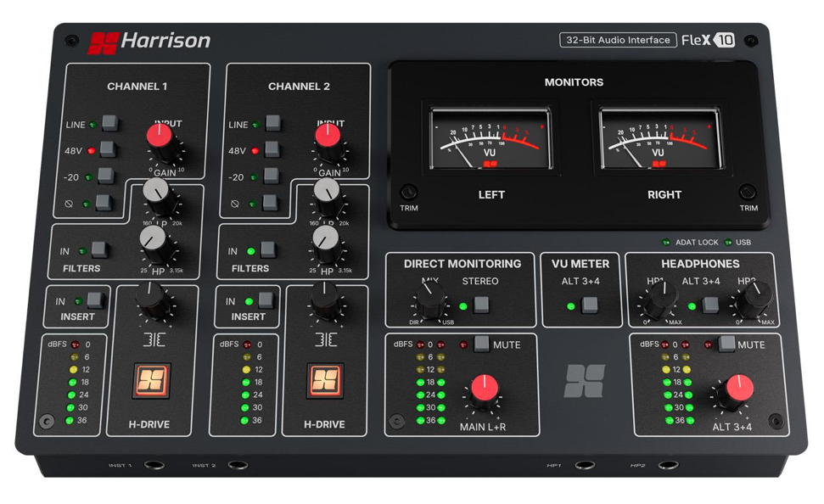Click the LEFT VU meter

pyautogui.click(x=490, y=139)
